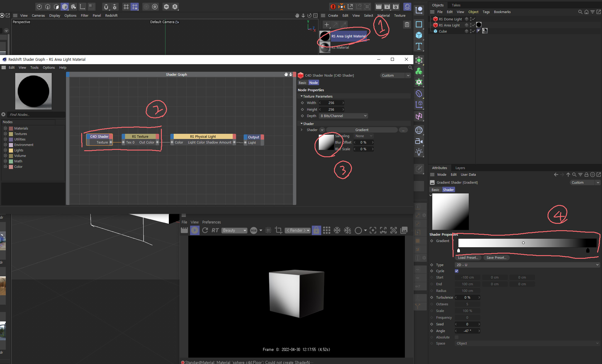The height and width of the screenshot is (364, 602).
Task: Toggle the Absolute option in Shader Properties
Action: pyautogui.click(x=457, y=337)
